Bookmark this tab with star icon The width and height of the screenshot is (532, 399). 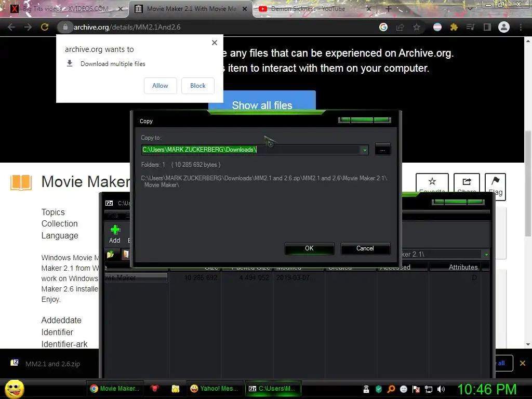pyautogui.click(x=417, y=27)
